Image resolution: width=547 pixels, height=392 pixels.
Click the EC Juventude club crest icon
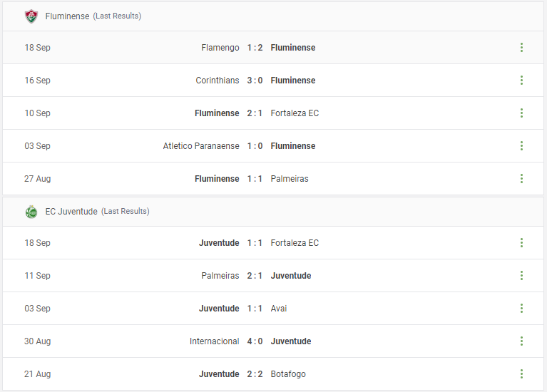(31, 212)
